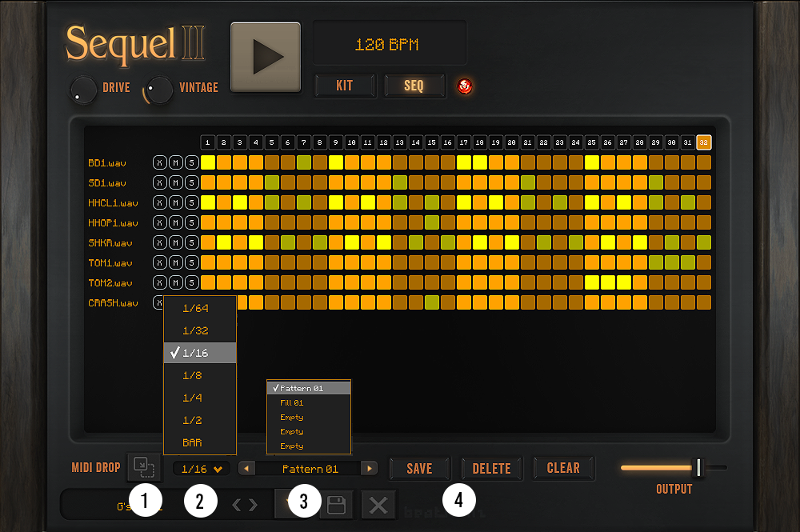Click the X button for TOM1.wav track
This screenshot has height=532, width=800.
pyautogui.click(x=159, y=262)
